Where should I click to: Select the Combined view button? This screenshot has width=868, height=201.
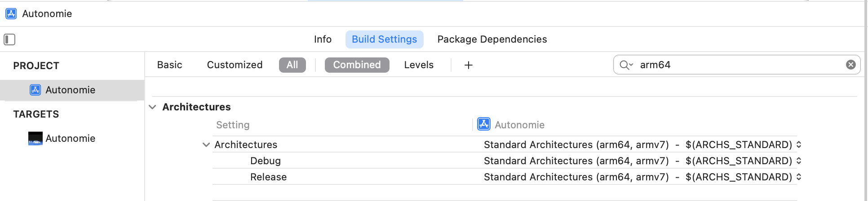(x=357, y=65)
